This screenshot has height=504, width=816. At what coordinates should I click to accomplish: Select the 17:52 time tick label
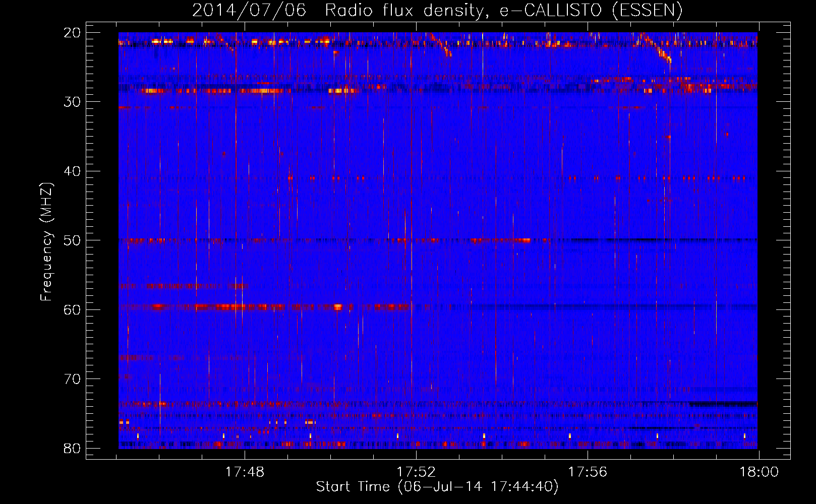(416, 472)
